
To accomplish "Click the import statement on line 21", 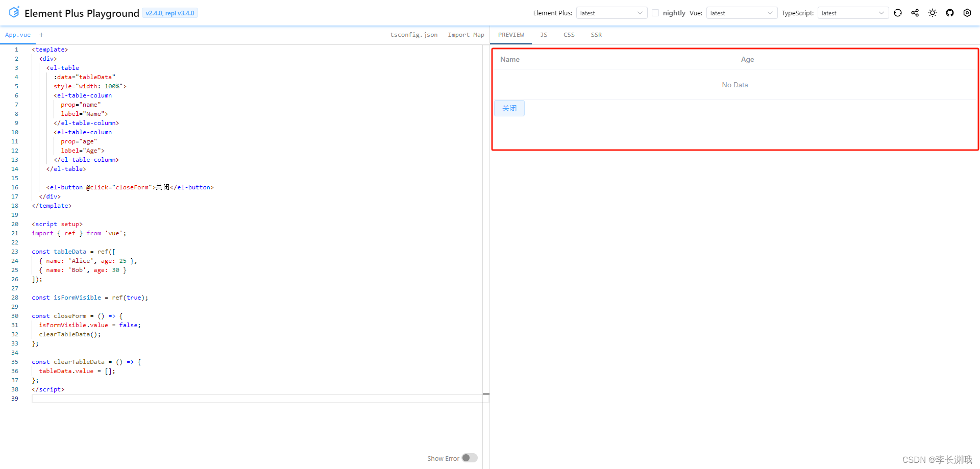I will click(x=79, y=233).
